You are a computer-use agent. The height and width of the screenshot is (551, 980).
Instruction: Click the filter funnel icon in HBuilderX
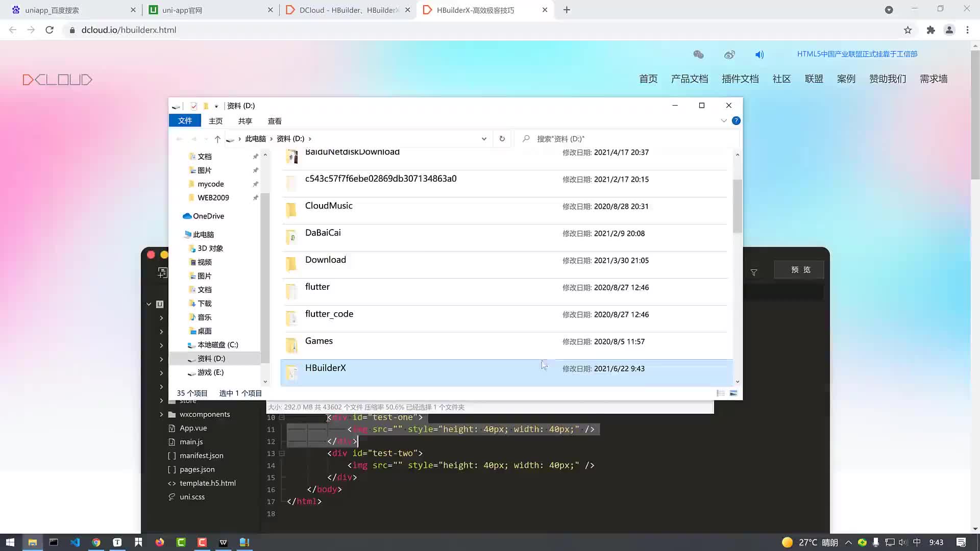754,272
